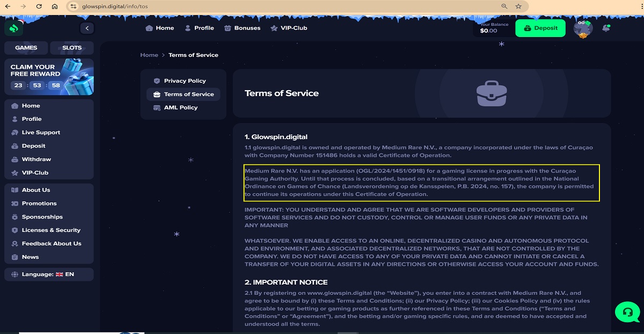This screenshot has width=644, height=334.
Task: Open the notifications bell icon
Action: [x=606, y=28]
